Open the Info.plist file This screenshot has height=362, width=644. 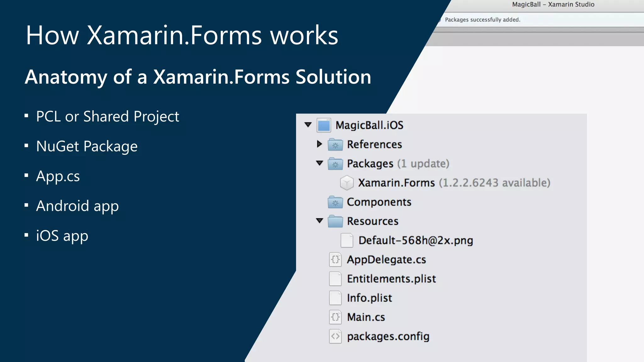coord(369,298)
